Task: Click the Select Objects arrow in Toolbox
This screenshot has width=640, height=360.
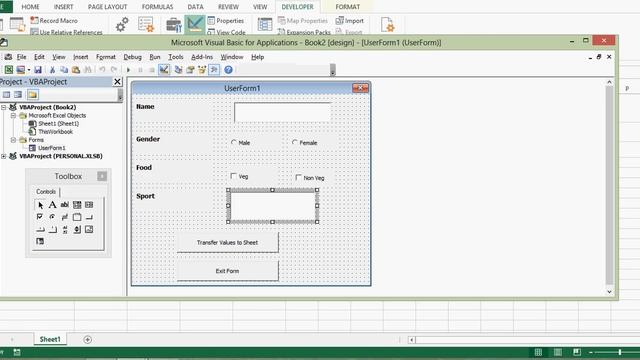Action: [x=40, y=205]
